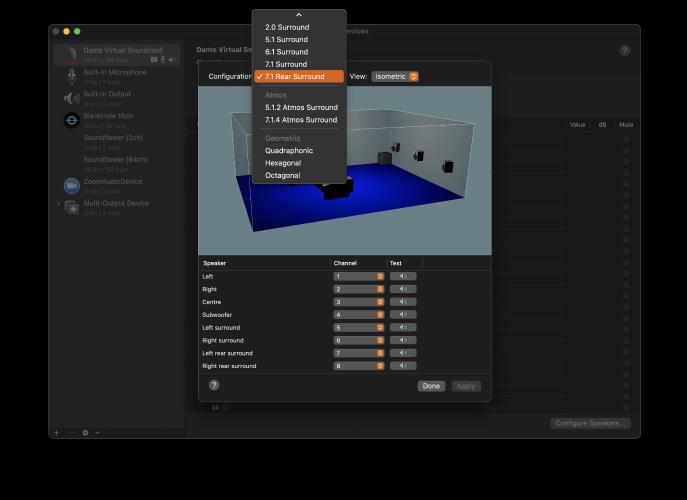
Task: Play test tone for Left surround speaker
Action: tap(403, 328)
